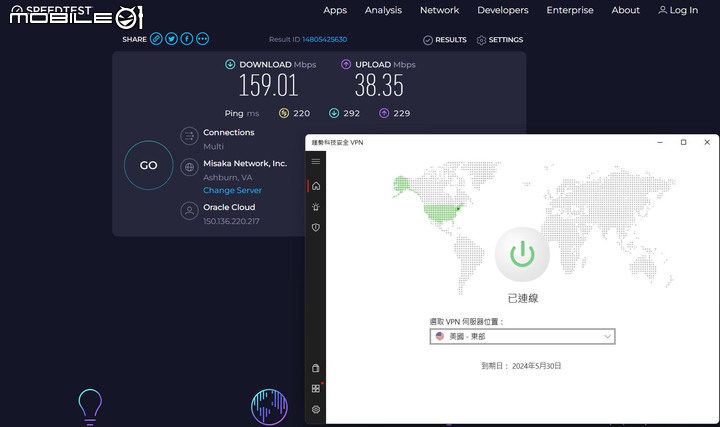Viewport: 720px width, 427px height.
Task: Open the About menu
Action: (625, 10)
